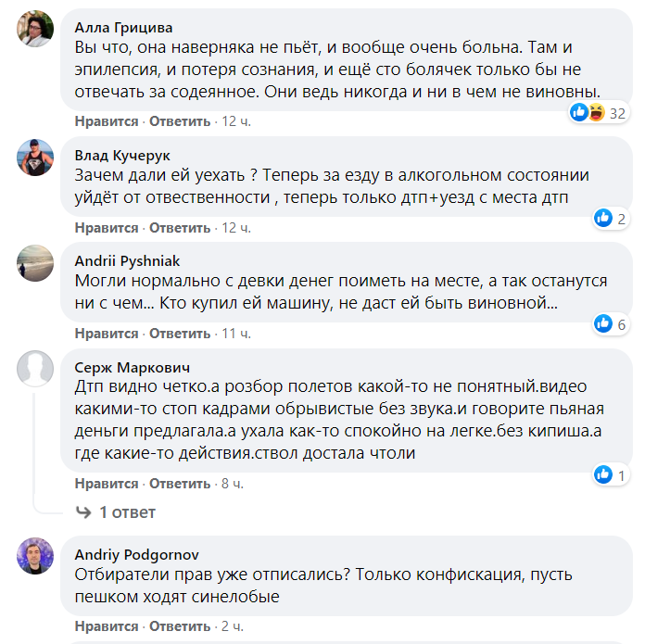Screen dimensions: 645x644
Task: Expand the '1 ответ' reply thread
Action: [127, 512]
